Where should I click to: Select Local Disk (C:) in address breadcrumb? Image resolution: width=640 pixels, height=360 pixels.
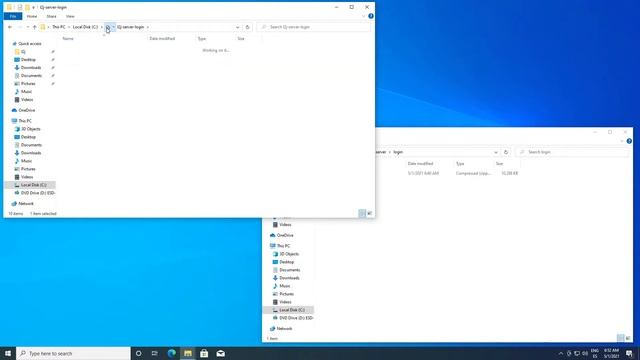pyautogui.click(x=85, y=27)
